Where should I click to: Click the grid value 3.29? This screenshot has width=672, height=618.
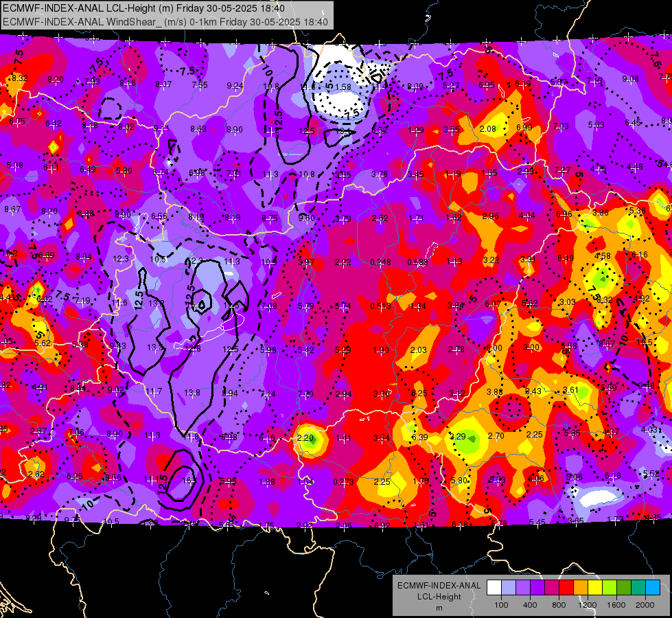457,437
